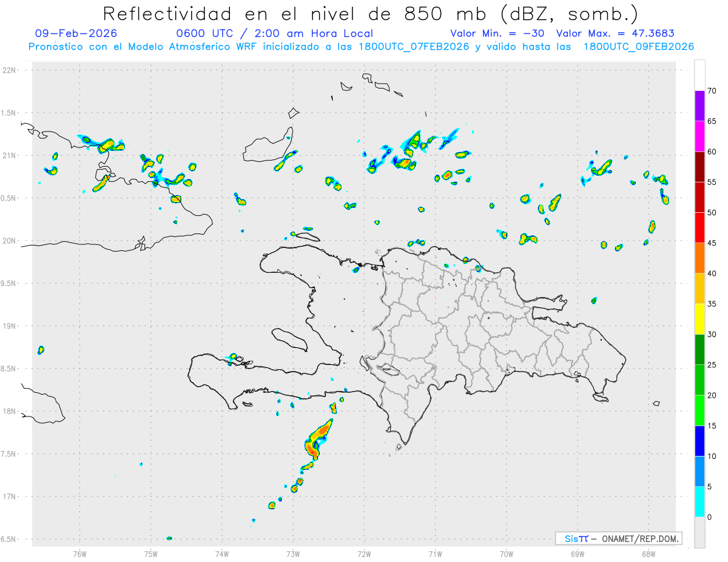The height and width of the screenshot is (562, 728).
Task: Select the '69W' longitude label
Action: point(578,554)
